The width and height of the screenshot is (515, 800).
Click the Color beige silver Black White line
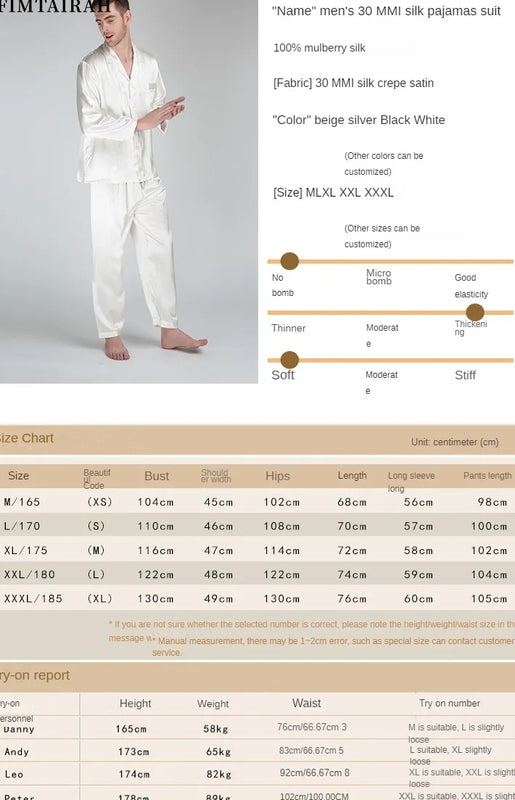point(358,120)
